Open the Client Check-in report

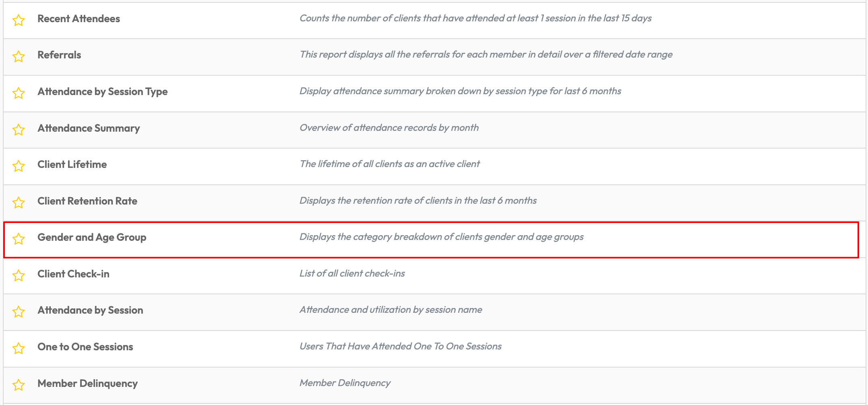73,274
